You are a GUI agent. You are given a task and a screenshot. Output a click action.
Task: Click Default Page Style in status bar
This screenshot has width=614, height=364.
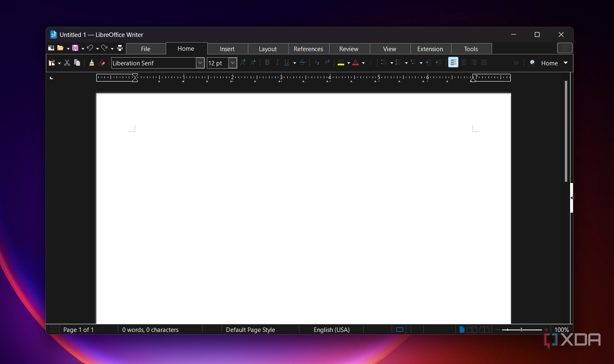(250, 330)
